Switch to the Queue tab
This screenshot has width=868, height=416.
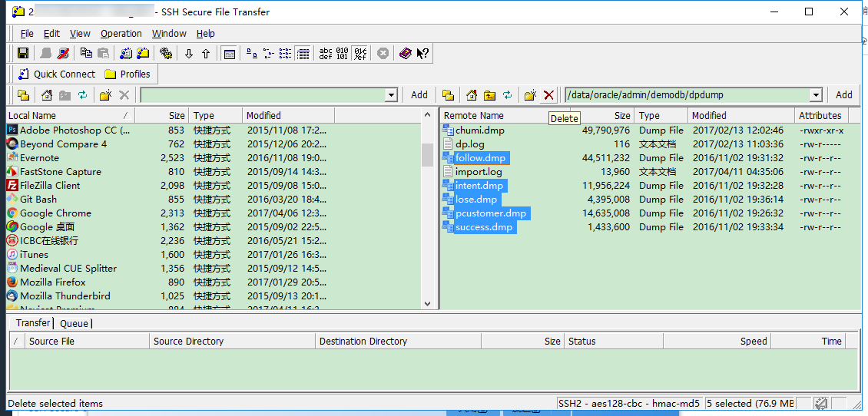pos(75,324)
